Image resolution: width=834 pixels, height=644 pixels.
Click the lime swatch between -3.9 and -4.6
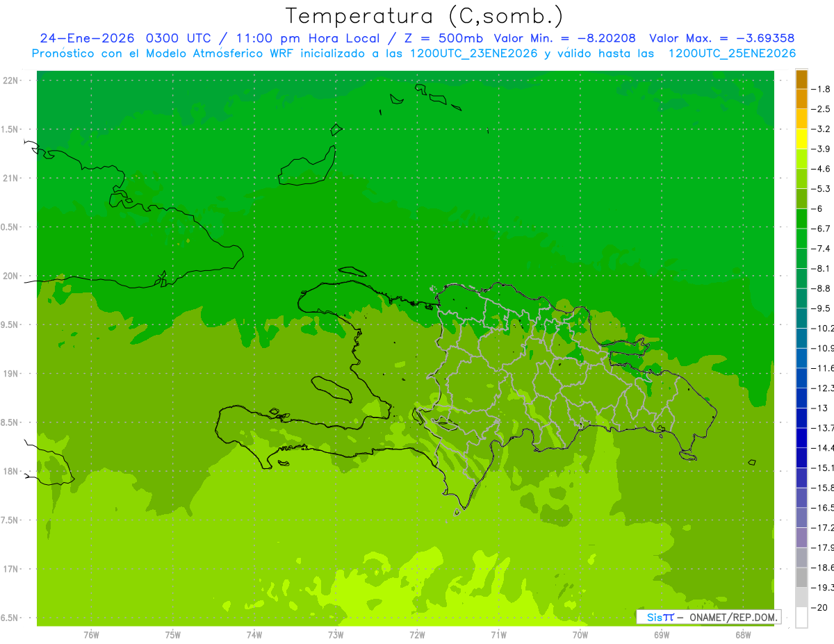[801, 159]
